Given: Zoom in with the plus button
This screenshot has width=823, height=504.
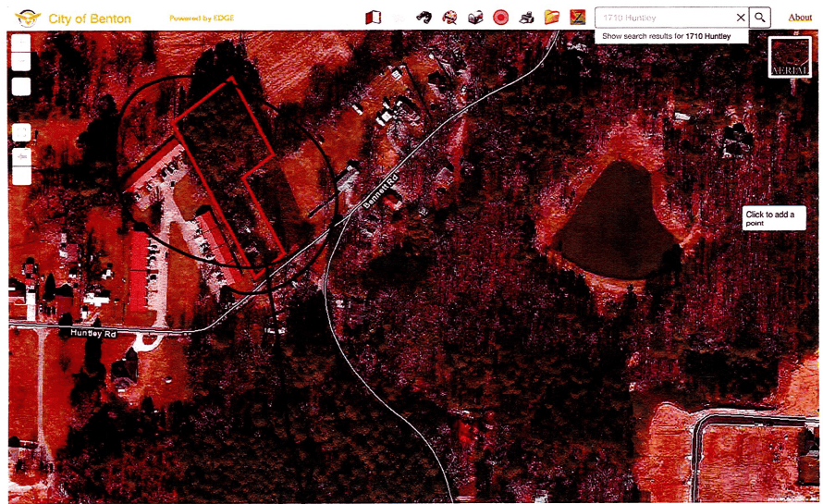Looking at the screenshot, I should click(20, 43).
